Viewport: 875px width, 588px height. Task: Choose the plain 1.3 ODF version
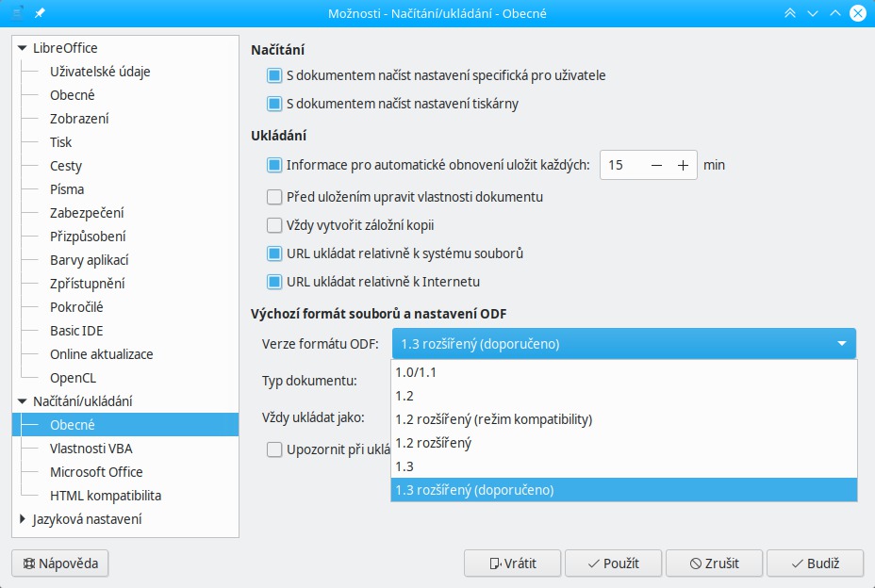coord(624,466)
